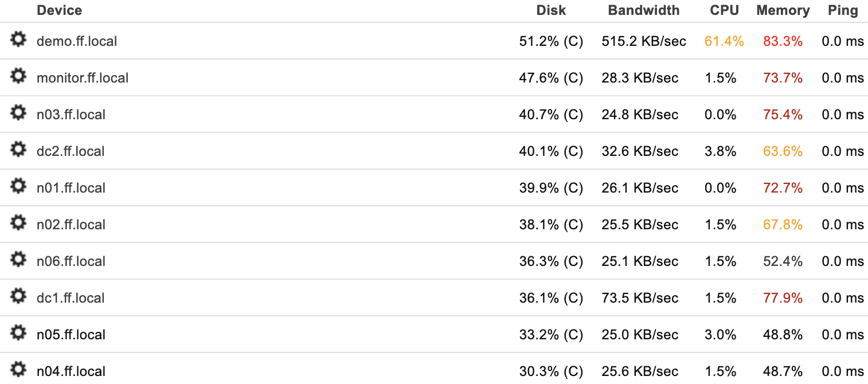Open the demo.ff.local device link

tap(77, 41)
